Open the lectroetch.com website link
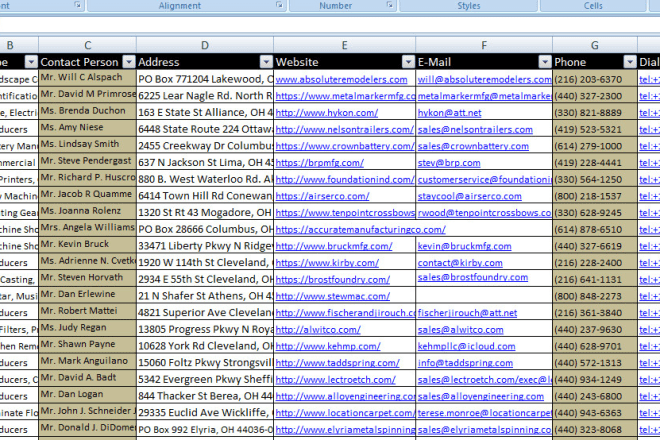Viewport: 660px width, 440px height. tap(335, 380)
